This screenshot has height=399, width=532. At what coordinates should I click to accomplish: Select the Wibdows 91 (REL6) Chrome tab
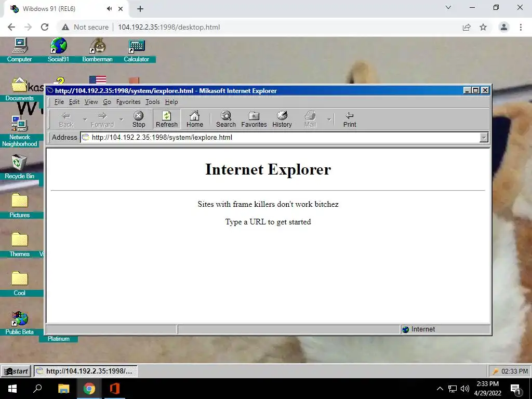click(66, 9)
